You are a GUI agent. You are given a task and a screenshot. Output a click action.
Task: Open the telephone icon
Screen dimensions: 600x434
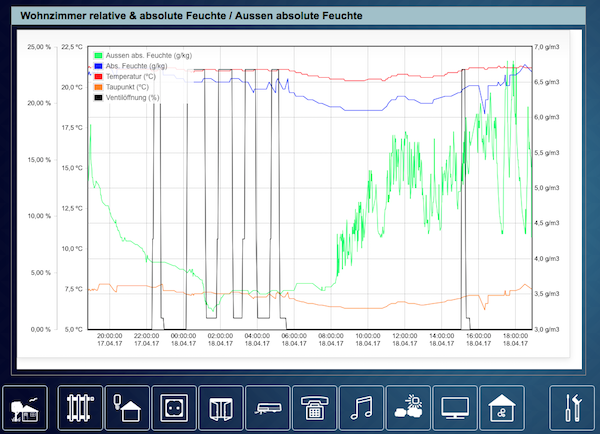315,408
